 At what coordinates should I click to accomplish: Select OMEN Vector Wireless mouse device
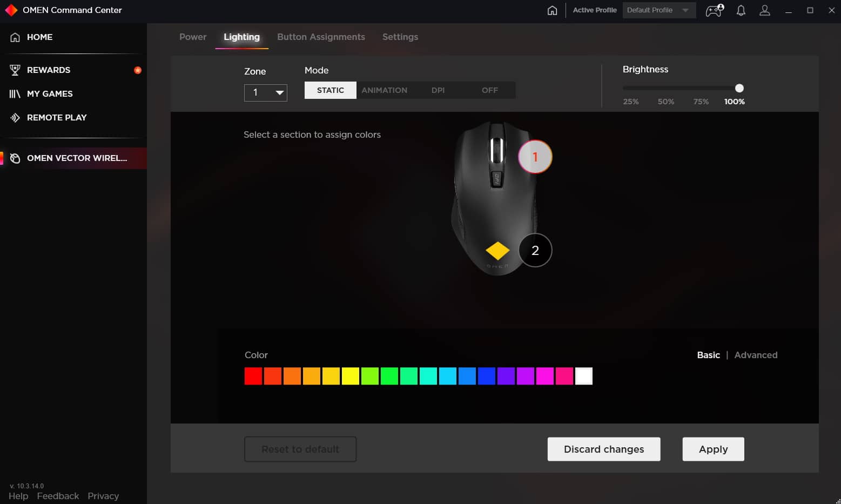coord(77,158)
